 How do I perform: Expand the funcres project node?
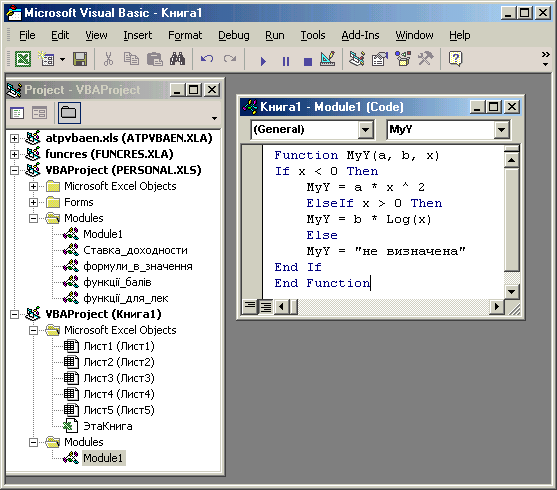point(14,154)
